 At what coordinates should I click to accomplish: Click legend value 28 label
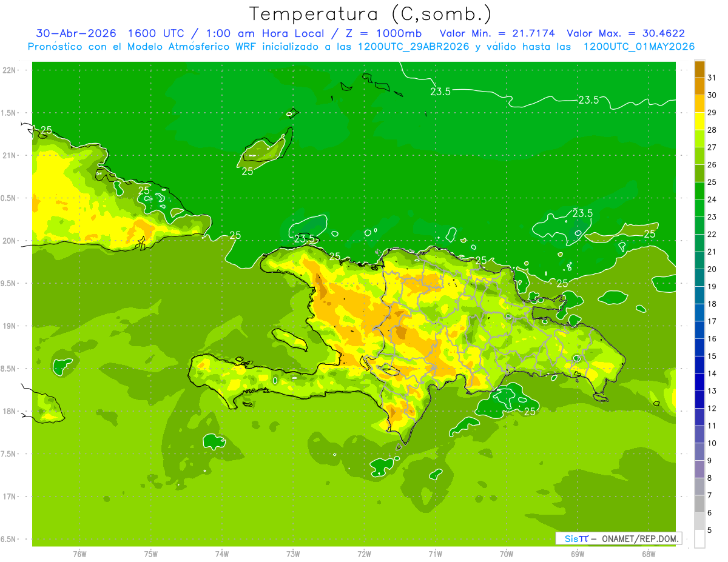(712, 130)
